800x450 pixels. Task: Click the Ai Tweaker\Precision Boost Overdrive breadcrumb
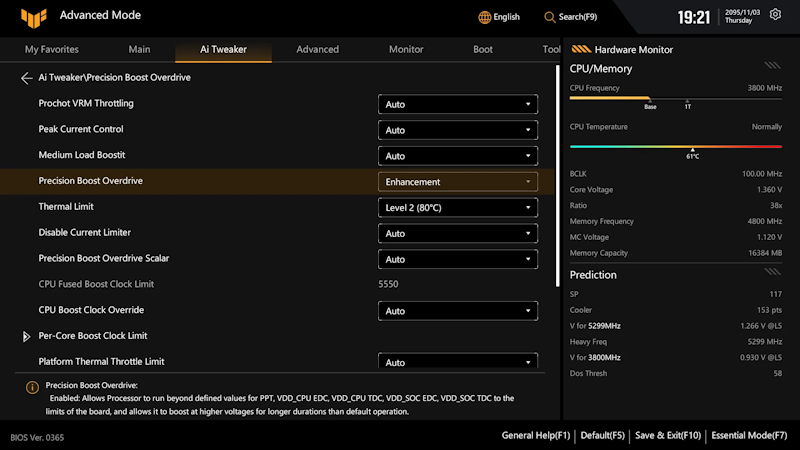click(x=114, y=78)
